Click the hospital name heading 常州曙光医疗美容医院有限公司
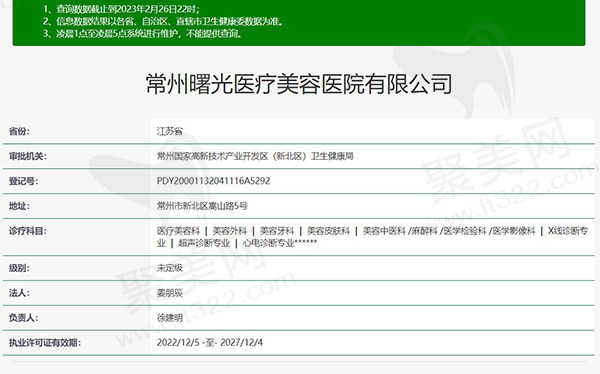Viewport: 600px width, 374px height. (x=299, y=84)
